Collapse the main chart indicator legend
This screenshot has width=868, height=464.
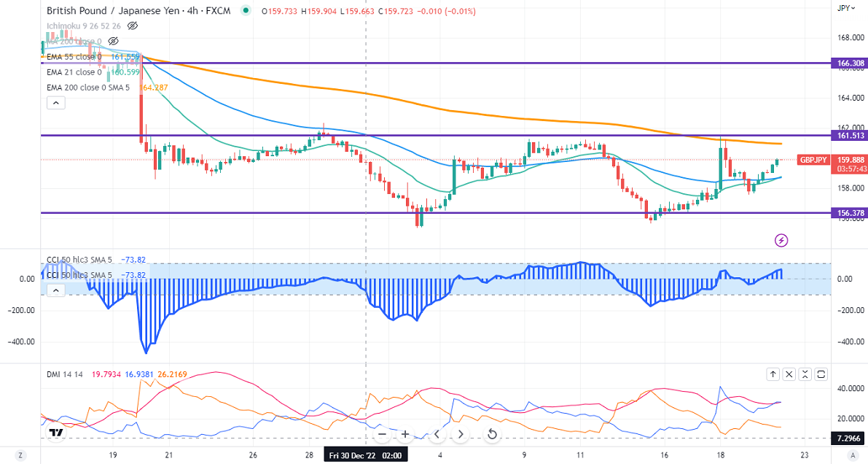56,103
